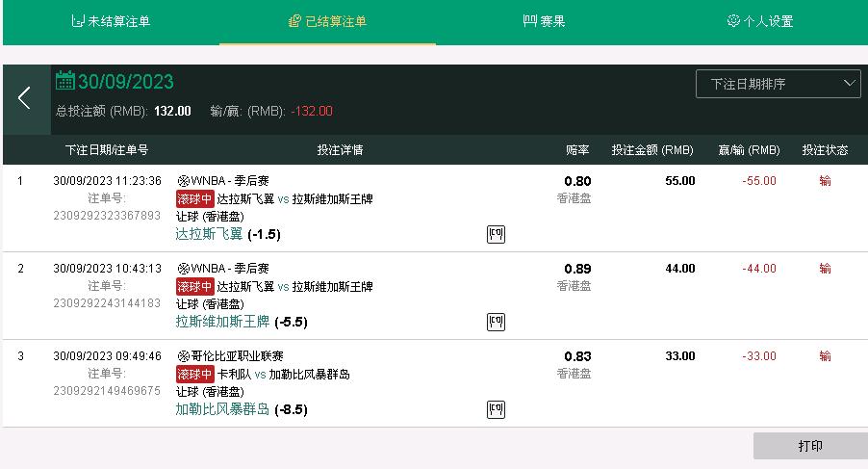Click the 滚球中 badge in bet row 2
Image resolution: width=868 pixels, height=469 pixels.
(194, 286)
